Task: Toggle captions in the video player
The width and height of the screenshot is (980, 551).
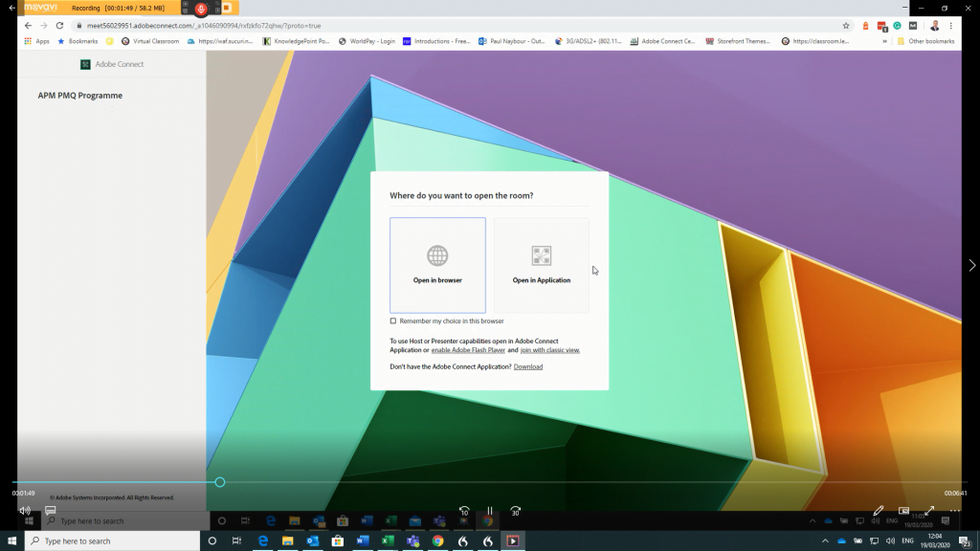Action: [50, 511]
